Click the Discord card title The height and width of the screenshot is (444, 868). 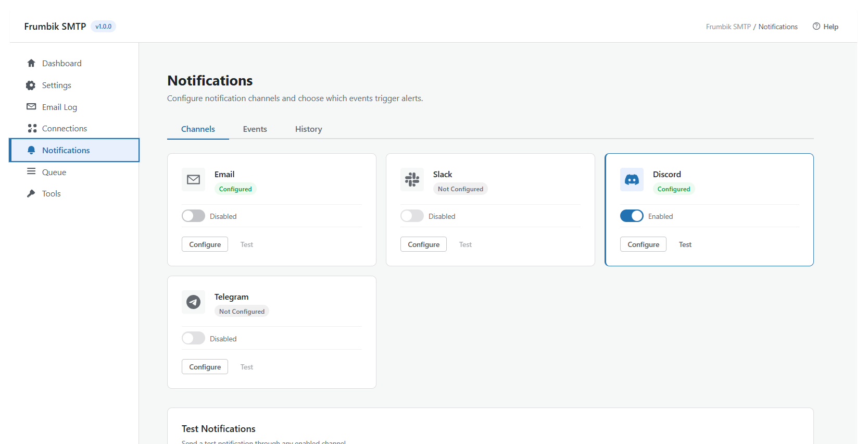click(667, 174)
